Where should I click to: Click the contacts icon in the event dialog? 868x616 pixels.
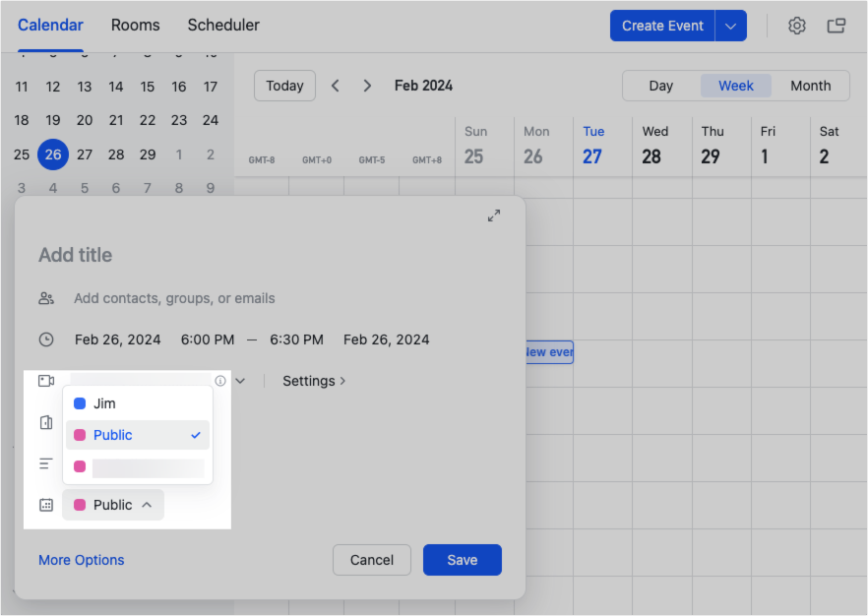45,297
